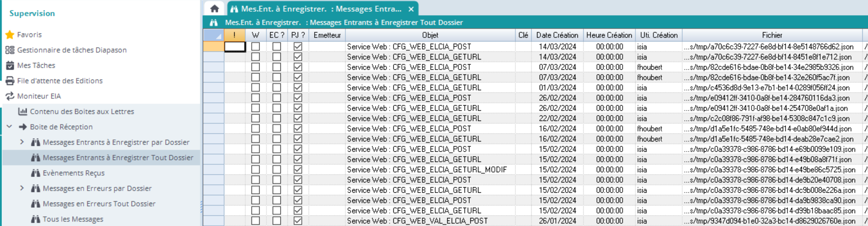Click the File d'attente des Editions printer icon
868x226 pixels.
pos(10,81)
